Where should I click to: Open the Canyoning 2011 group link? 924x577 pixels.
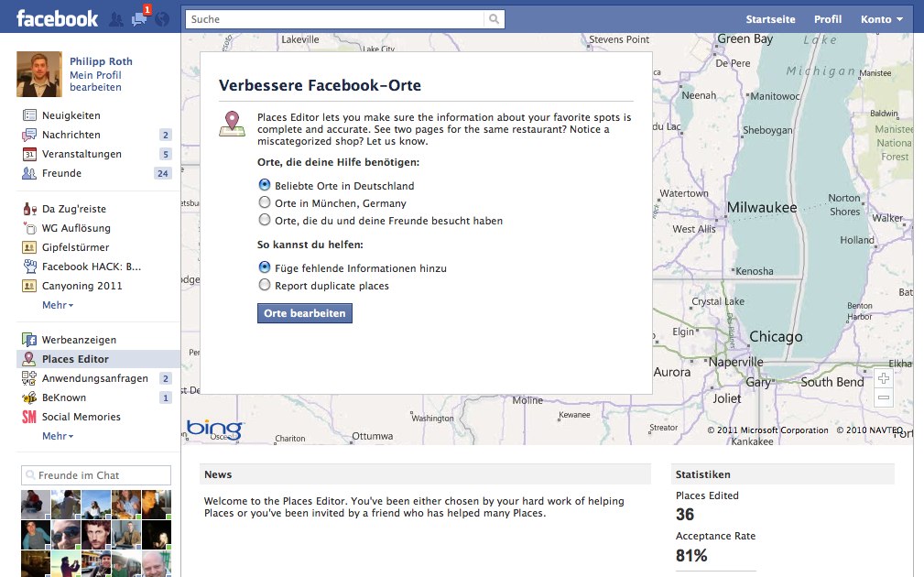[x=82, y=286]
